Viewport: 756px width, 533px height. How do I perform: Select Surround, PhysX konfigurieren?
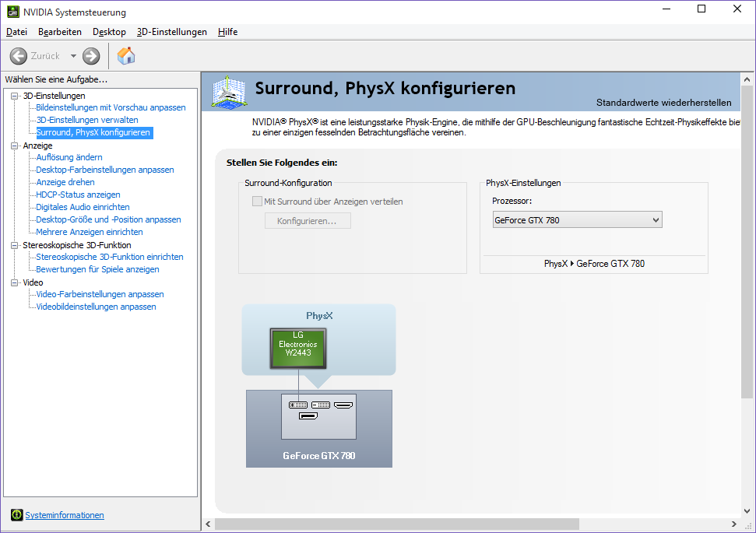point(94,132)
